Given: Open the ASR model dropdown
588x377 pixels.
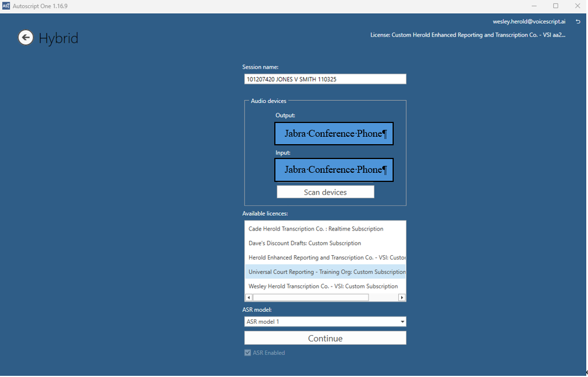Looking at the screenshot, I should tap(325, 322).
